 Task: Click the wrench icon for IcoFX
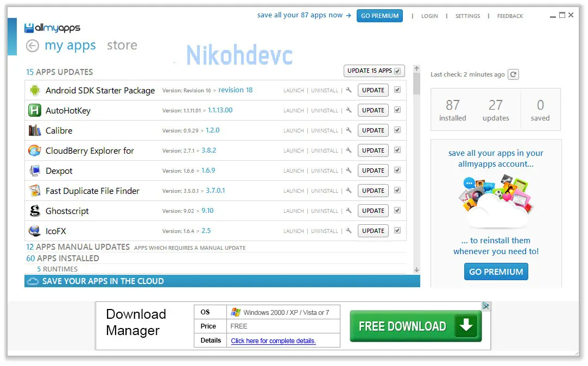coord(349,231)
